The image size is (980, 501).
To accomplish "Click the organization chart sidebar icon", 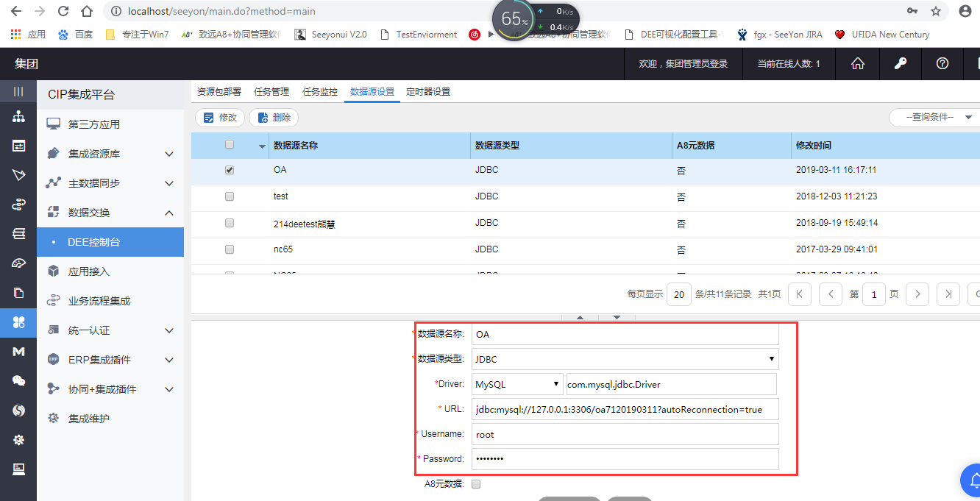I will (18, 117).
